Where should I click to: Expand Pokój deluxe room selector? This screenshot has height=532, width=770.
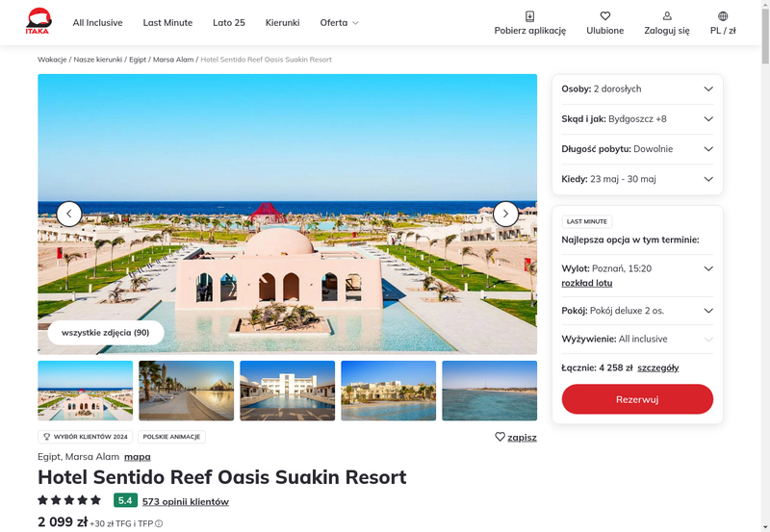(x=637, y=311)
